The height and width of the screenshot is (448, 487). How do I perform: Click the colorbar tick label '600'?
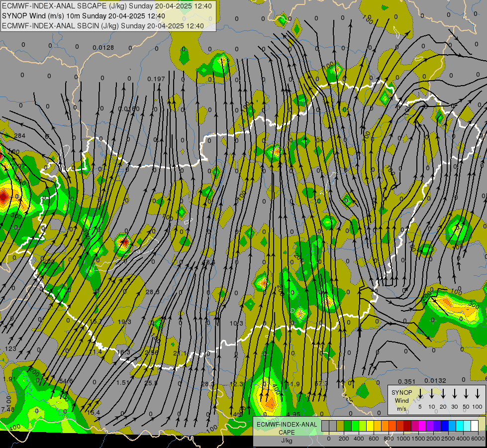pyautogui.click(x=374, y=439)
